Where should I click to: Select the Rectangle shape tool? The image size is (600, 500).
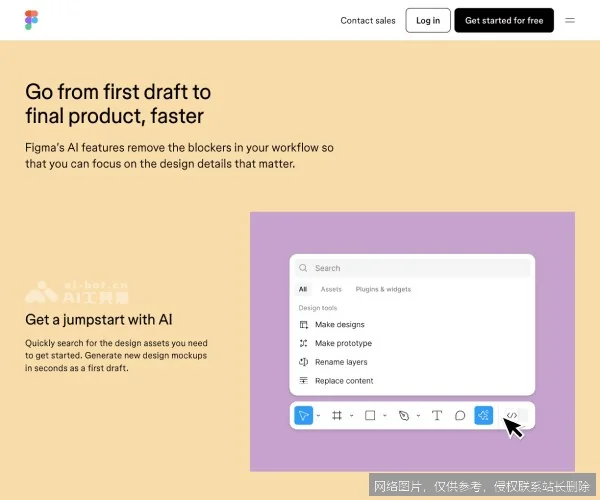pos(370,415)
